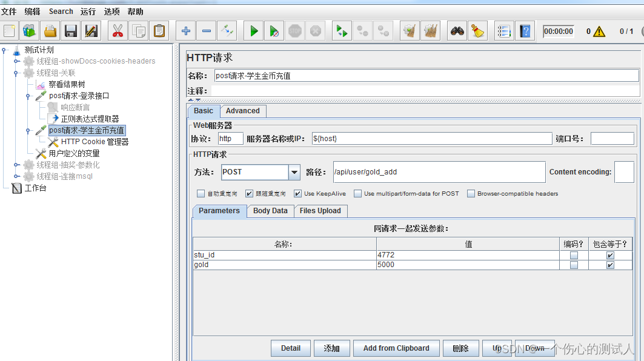The height and width of the screenshot is (361, 644).
Task: Open the function helper list icon
Action: (x=504, y=31)
